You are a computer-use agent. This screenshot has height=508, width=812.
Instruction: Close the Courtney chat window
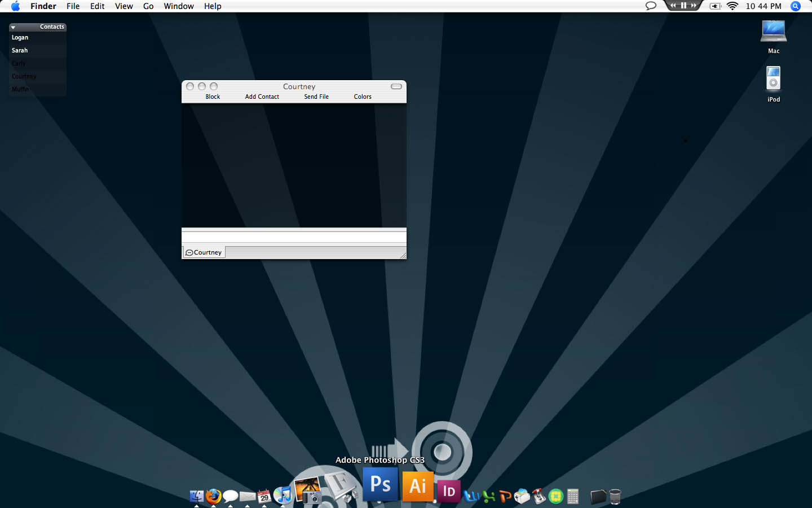(x=190, y=86)
